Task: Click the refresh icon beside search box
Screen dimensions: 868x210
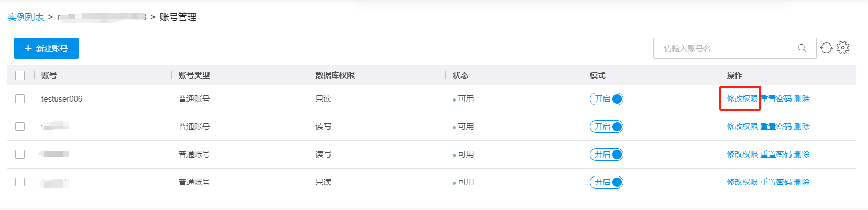Action: tap(826, 48)
